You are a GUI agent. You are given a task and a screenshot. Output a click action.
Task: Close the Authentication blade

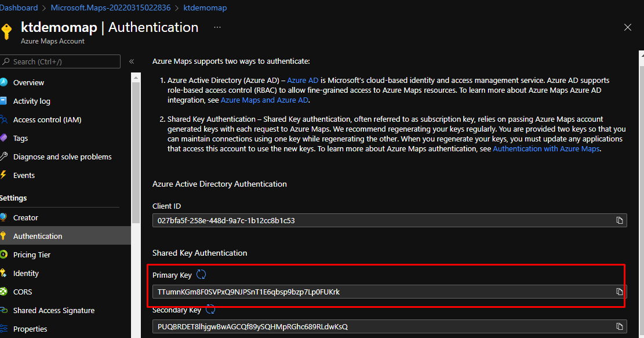(x=628, y=27)
